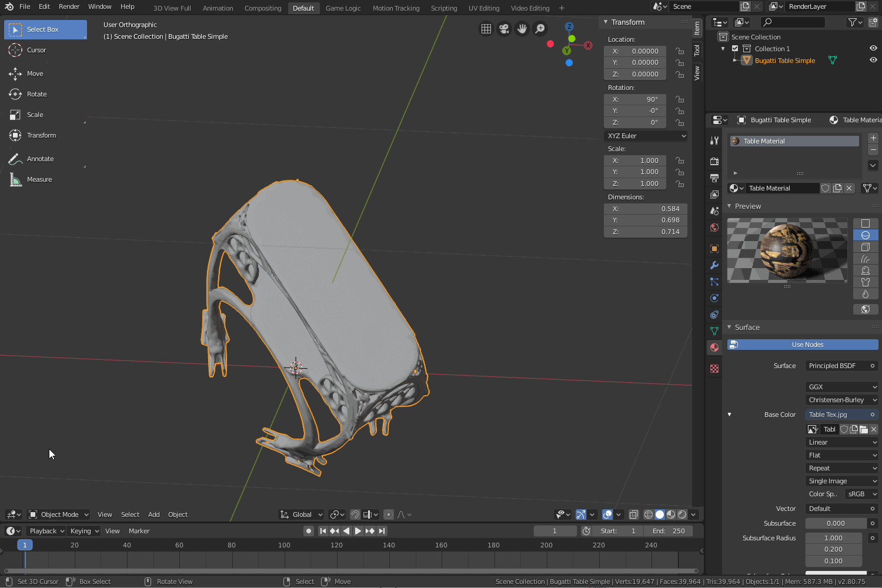
Task: Open the Texture properties checker icon
Action: click(x=714, y=369)
